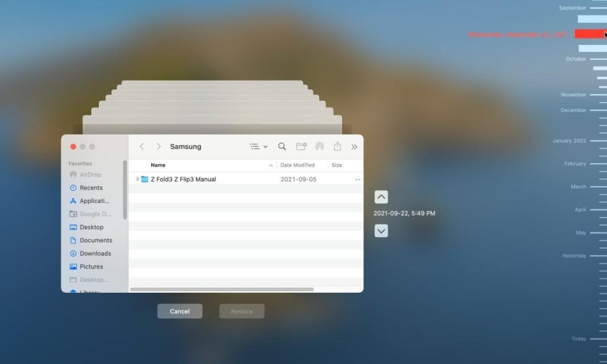Click the AirDrop icon in the toolbar
607x364 pixels.
tap(320, 146)
